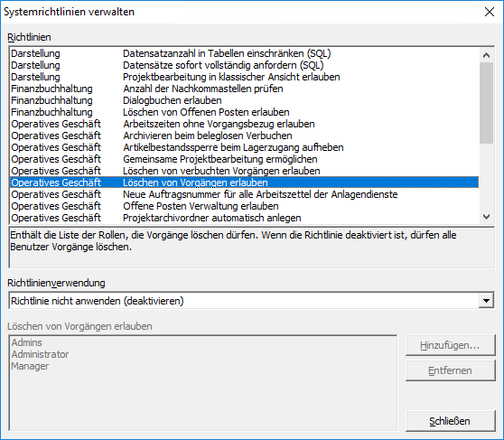Select Projektbearbeitung in klassischer Ansicht erlauben
Viewport: 504px width, 440px height.
[x=244, y=77]
